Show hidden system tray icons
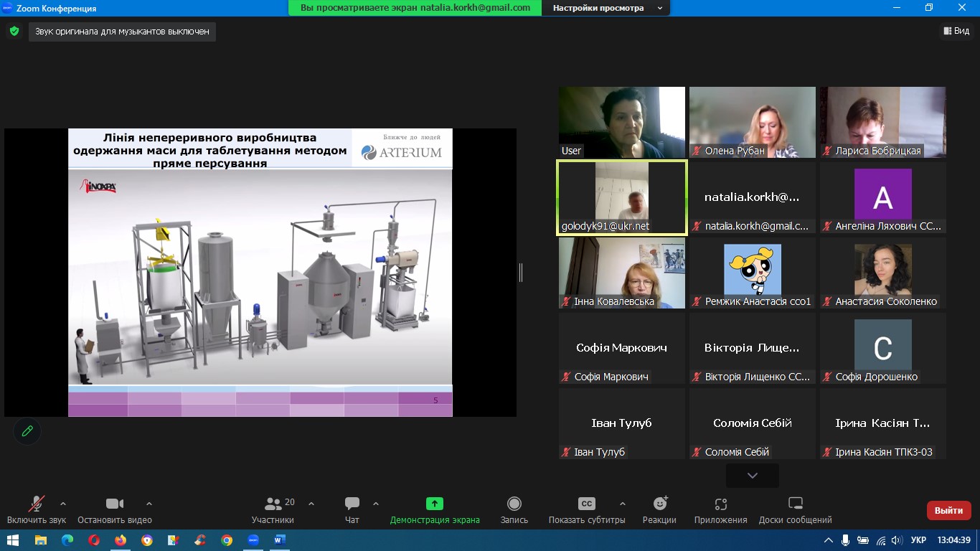Image resolution: width=980 pixels, height=551 pixels. (x=829, y=540)
